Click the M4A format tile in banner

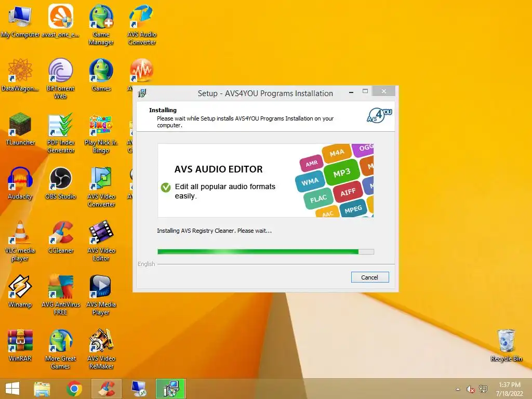point(337,153)
